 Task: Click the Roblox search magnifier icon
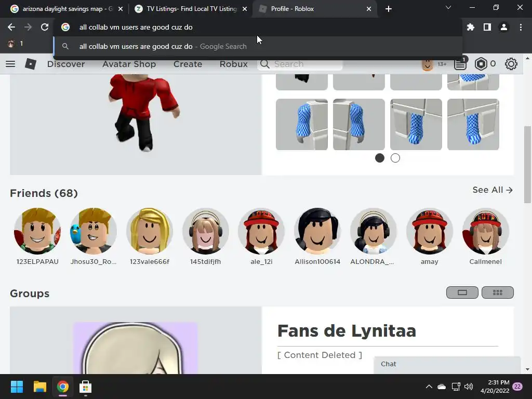pyautogui.click(x=264, y=64)
